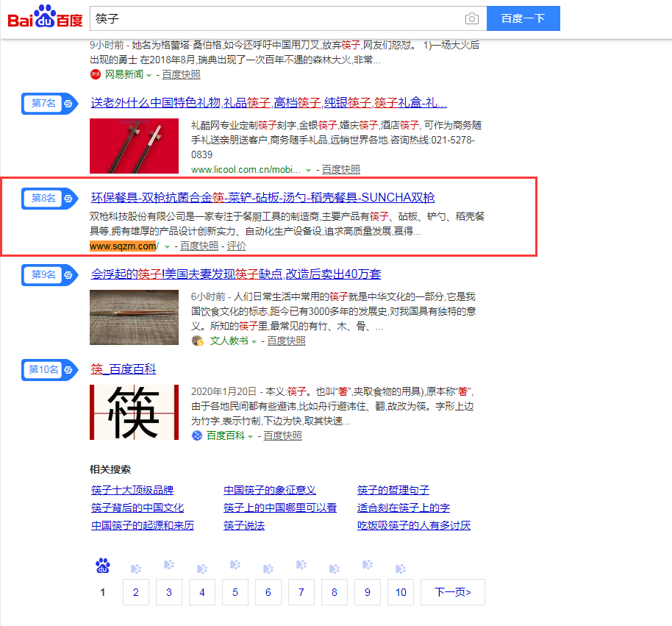Click the red chopsticks thumbnail
Screen dimensions: 672x626
pyautogui.click(x=134, y=146)
